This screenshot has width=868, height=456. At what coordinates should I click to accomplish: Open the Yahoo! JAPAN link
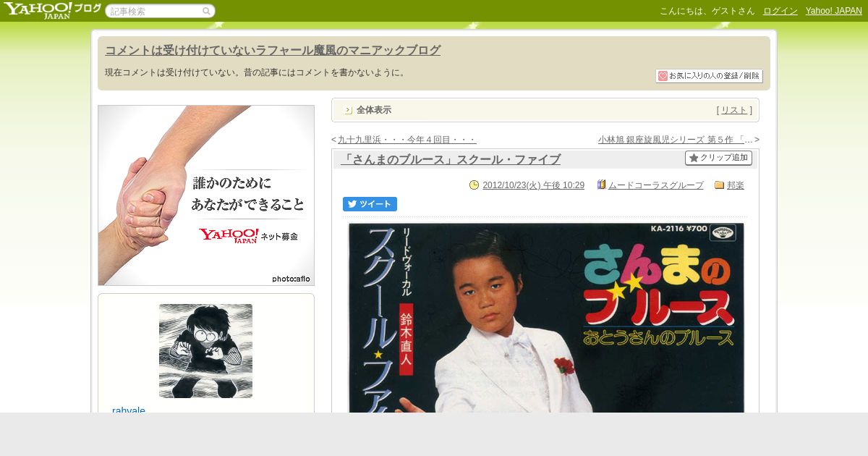(x=833, y=11)
